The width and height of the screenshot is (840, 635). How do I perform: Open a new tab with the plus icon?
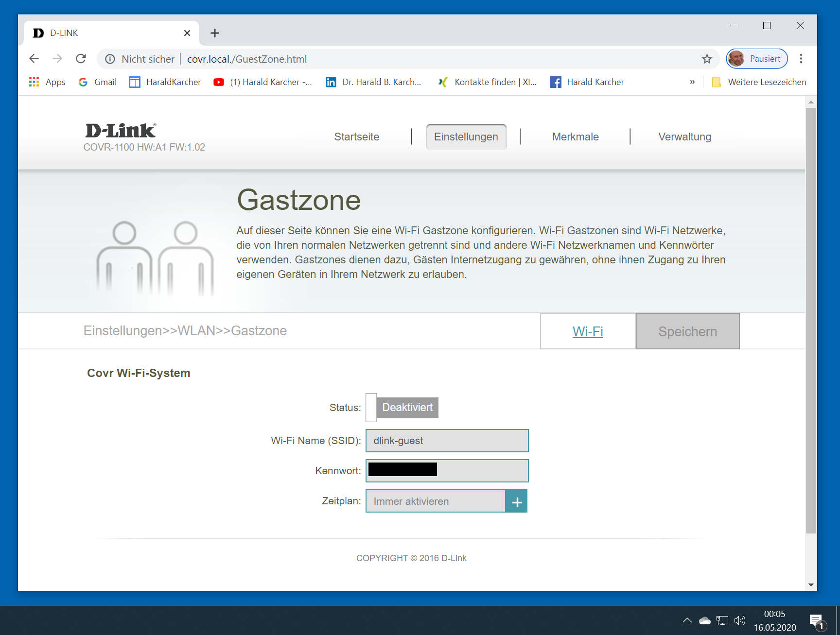pos(215,33)
